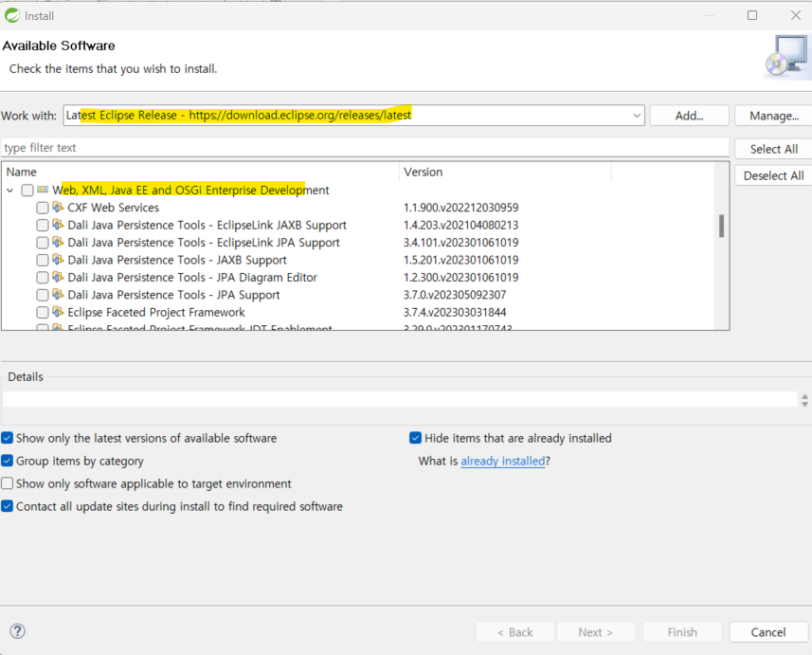Check Eclipse Faceted Project Framework checkbox

click(x=43, y=313)
